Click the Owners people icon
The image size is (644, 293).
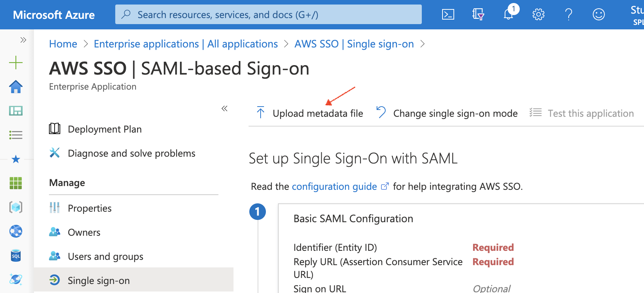pos(55,232)
